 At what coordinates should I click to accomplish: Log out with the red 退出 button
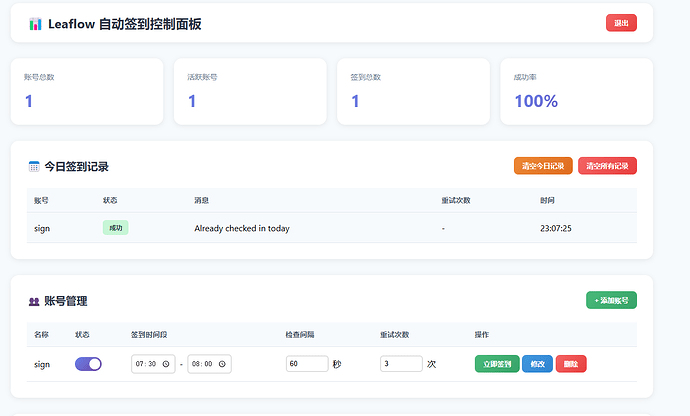pyautogui.click(x=621, y=23)
